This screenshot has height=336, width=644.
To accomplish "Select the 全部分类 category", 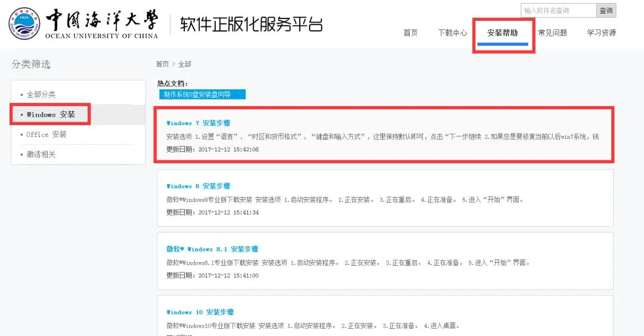I will pos(41,94).
